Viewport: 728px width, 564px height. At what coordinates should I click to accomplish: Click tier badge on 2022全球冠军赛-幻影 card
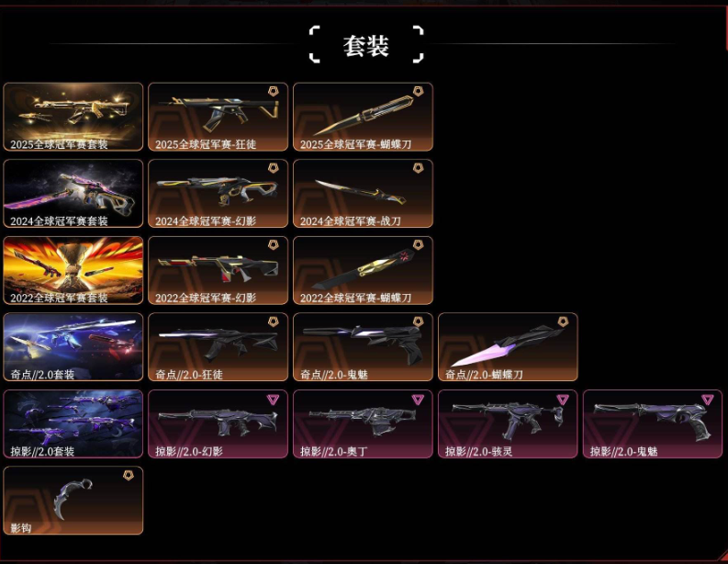tap(274, 244)
